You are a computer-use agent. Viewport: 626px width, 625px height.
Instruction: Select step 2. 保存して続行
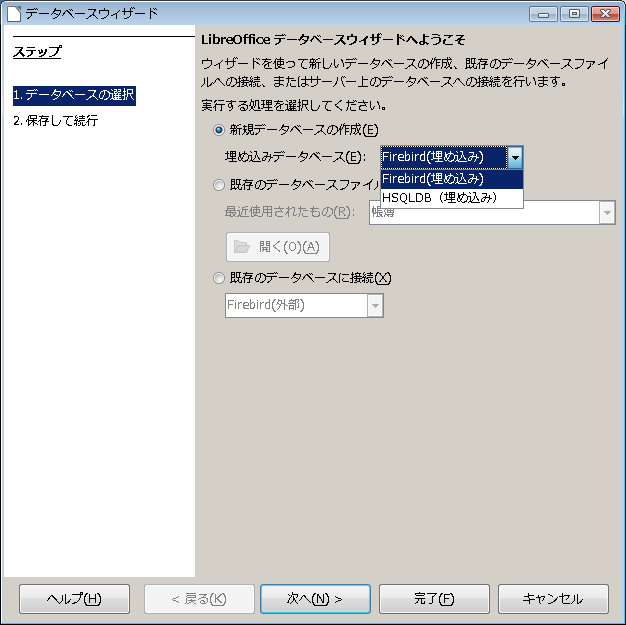(x=55, y=121)
